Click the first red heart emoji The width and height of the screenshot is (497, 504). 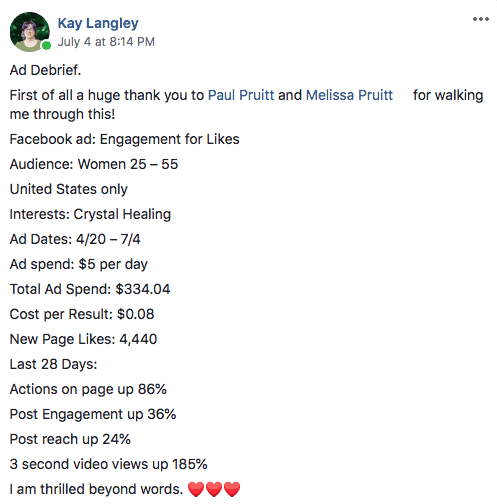coord(196,489)
